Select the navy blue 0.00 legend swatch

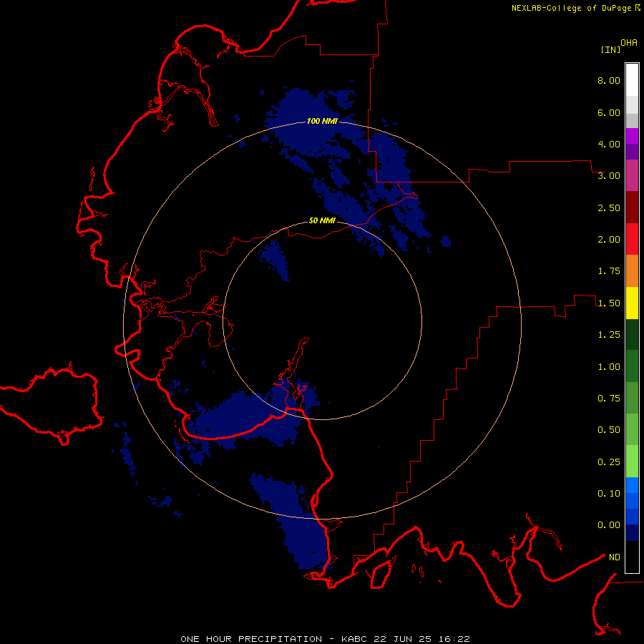pos(632,533)
